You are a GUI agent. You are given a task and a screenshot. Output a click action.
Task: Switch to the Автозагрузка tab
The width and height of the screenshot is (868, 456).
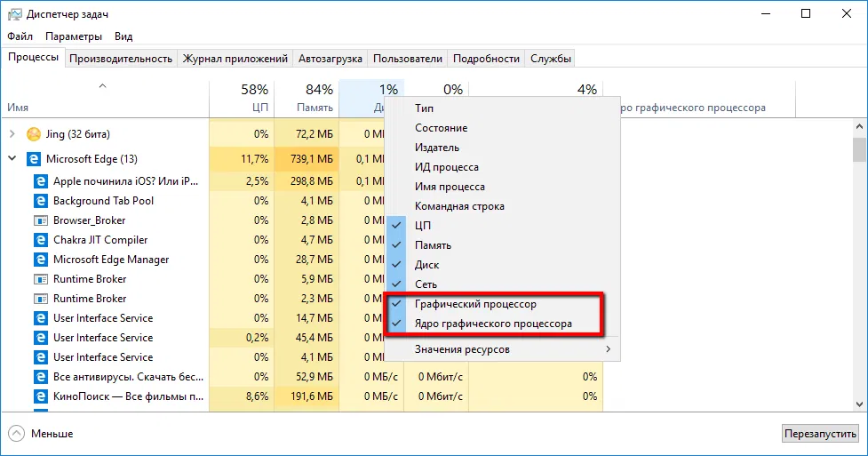pos(330,59)
